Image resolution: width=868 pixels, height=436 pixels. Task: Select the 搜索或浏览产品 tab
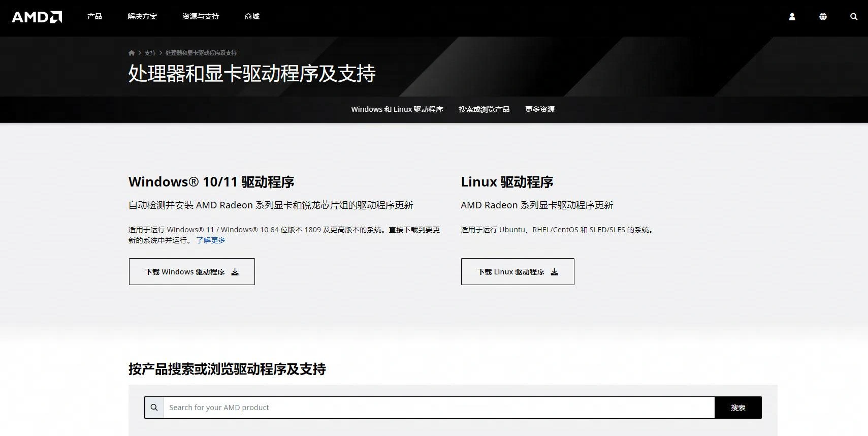[484, 109]
